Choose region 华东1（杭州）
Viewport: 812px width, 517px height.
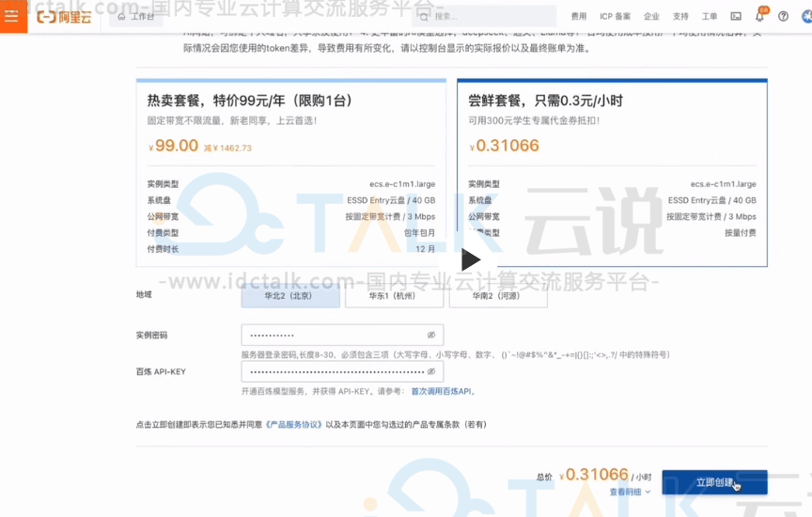point(395,296)
